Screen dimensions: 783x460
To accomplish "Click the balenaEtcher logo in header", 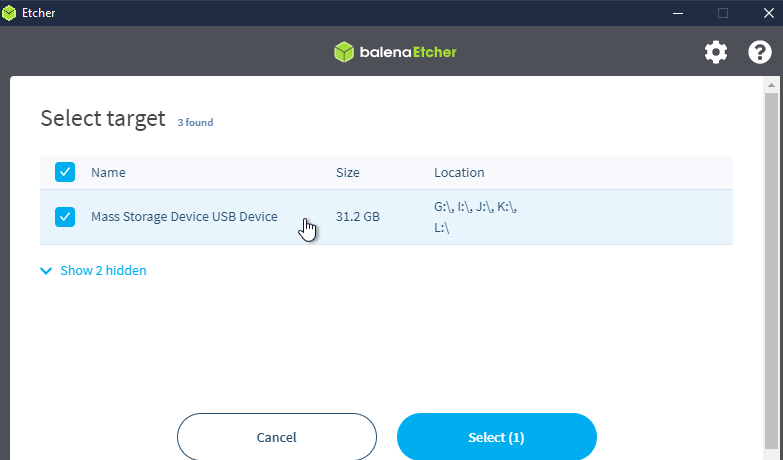I will click(395, 52).
